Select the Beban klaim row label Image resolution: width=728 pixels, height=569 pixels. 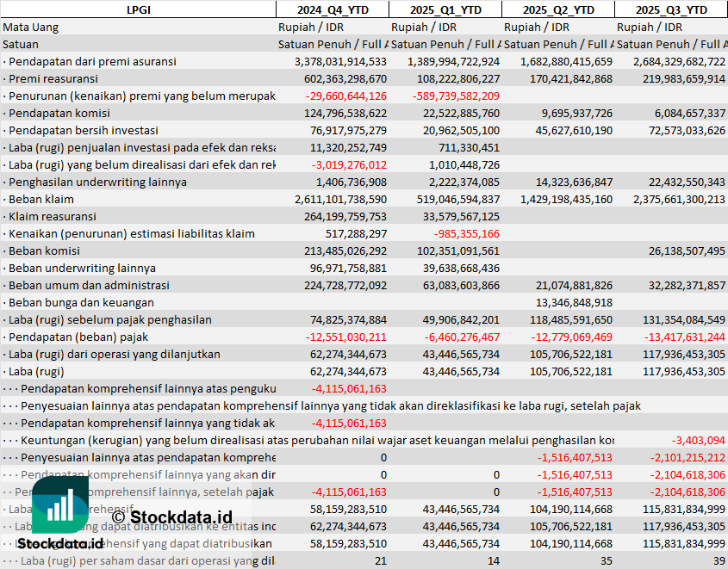coord(40,199)
